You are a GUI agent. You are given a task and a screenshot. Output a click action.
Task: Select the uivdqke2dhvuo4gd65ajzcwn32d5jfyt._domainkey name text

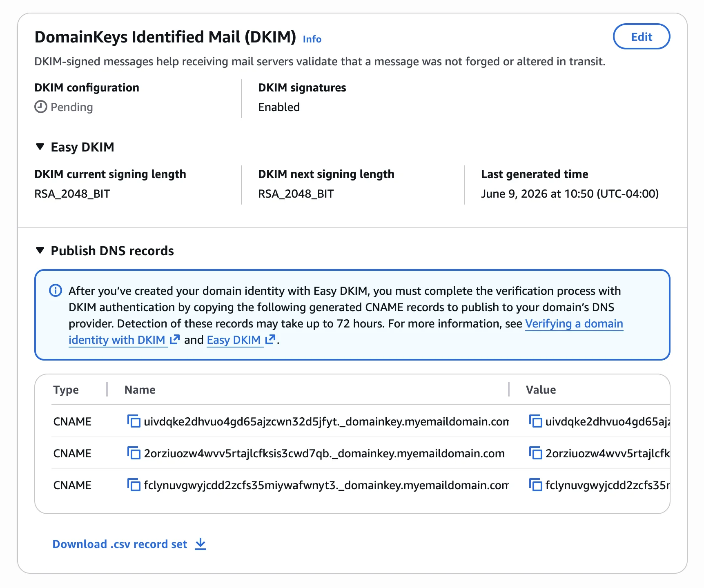(326, 421)
